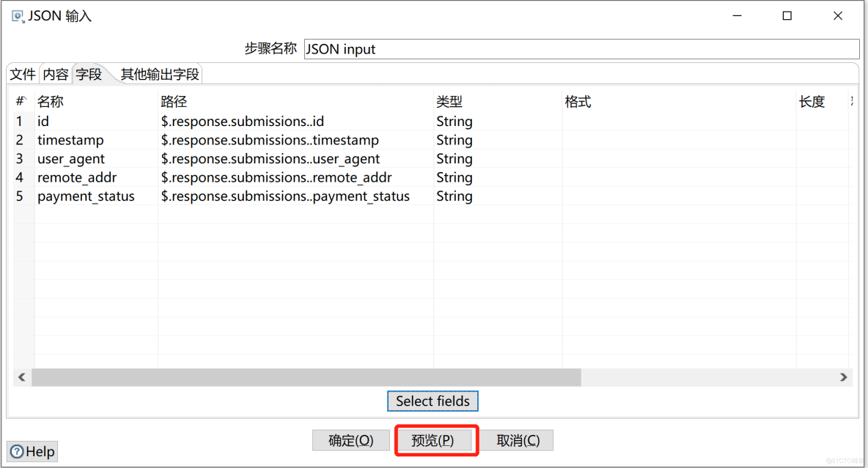Click the JSON input window title icon
This screenshot has height=468, width=868.
18,15
